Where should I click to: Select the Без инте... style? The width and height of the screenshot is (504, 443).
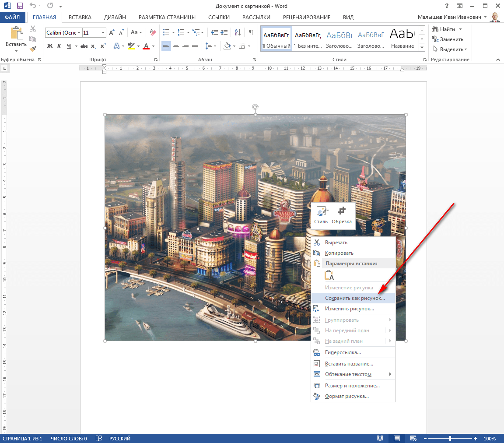tap(308, 39)
